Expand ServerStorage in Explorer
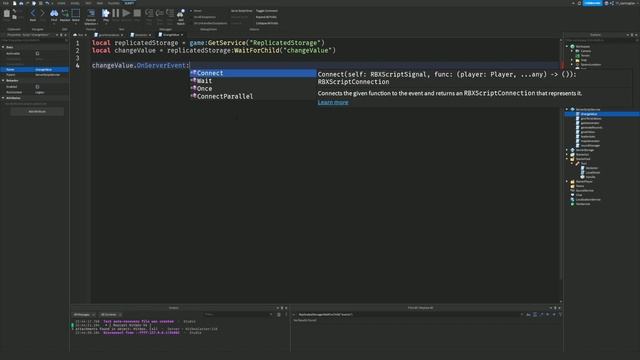The height and width of the screenshot is (360, 640). (x=567, y=150)
